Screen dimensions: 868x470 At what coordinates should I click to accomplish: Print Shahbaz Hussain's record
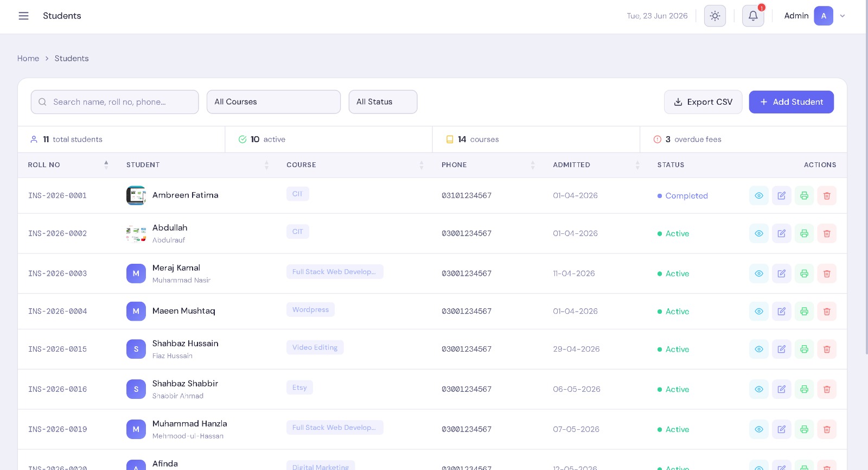pyautogui.click(x=805, y=349)
